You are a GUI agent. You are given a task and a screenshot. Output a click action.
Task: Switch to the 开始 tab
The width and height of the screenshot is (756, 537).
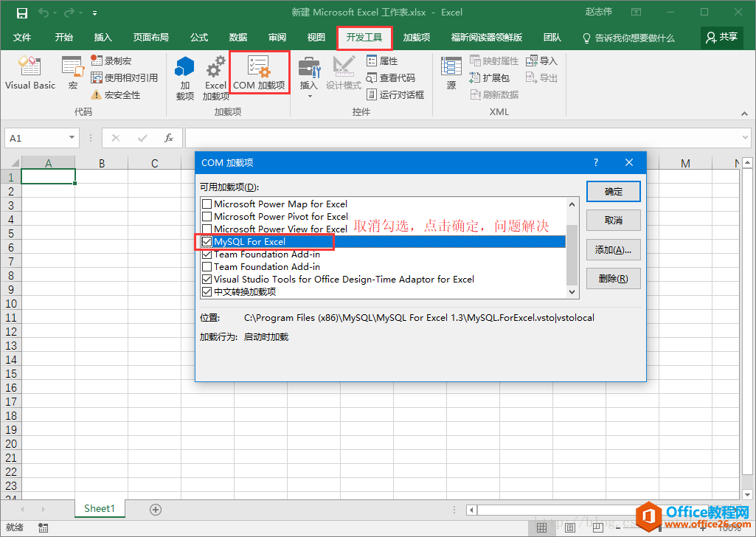63,38
